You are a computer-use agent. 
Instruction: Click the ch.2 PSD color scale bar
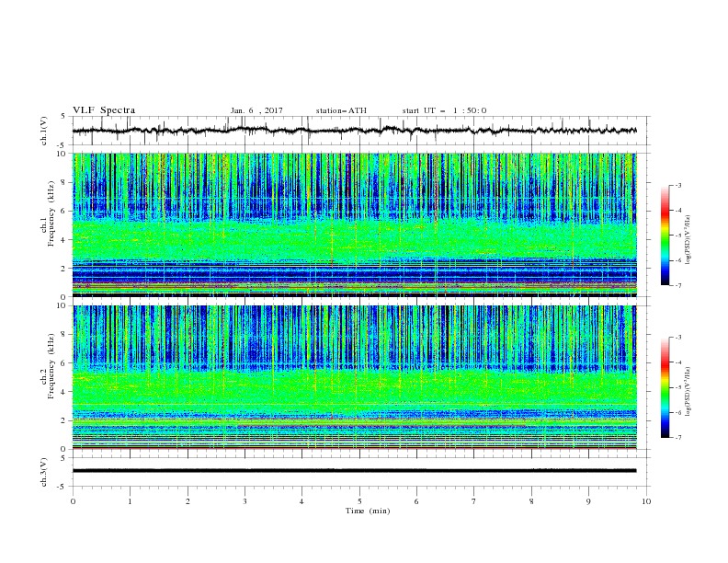(x=665, y=387)
